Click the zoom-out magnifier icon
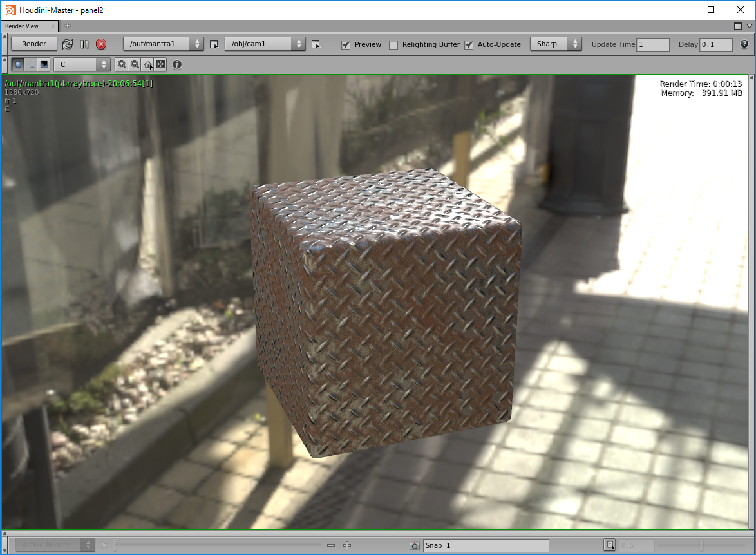Viewport: 756px width, 555px height. (135, 64)
